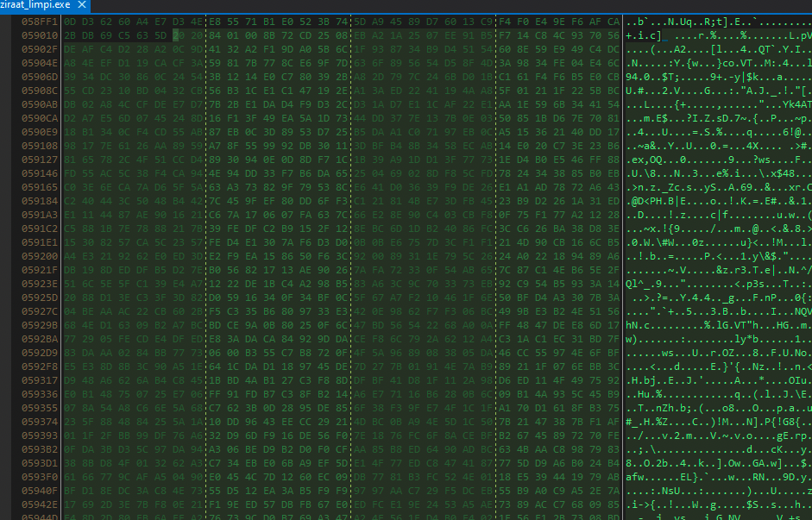Click hex byte 41 in row 05902F
812x520 pixels.
pos(214,50)
